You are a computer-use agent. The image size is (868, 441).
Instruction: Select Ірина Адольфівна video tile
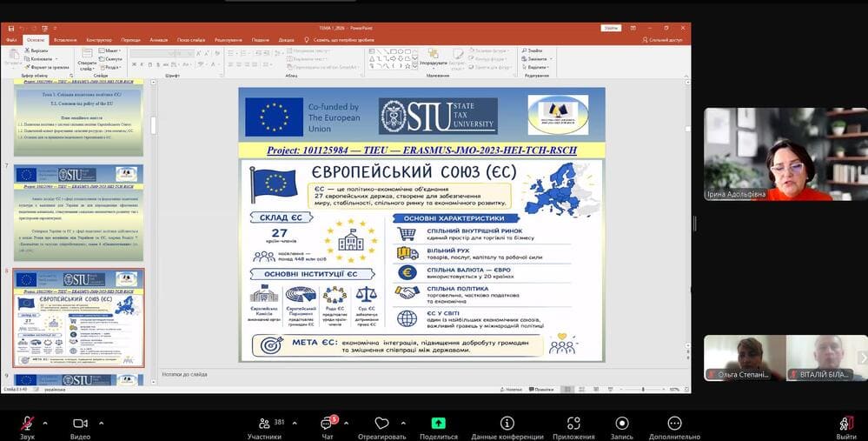786,154
